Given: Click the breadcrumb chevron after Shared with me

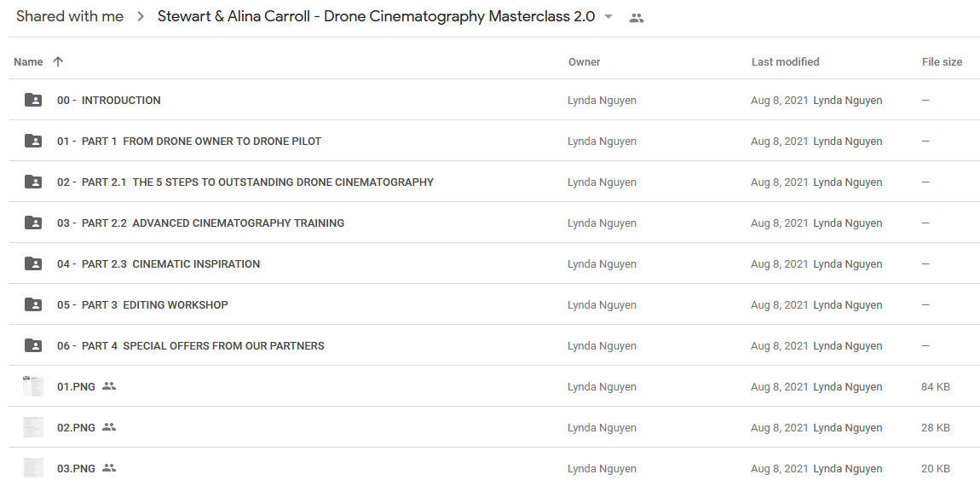Looking at the screenshot, I should (141, 17).
